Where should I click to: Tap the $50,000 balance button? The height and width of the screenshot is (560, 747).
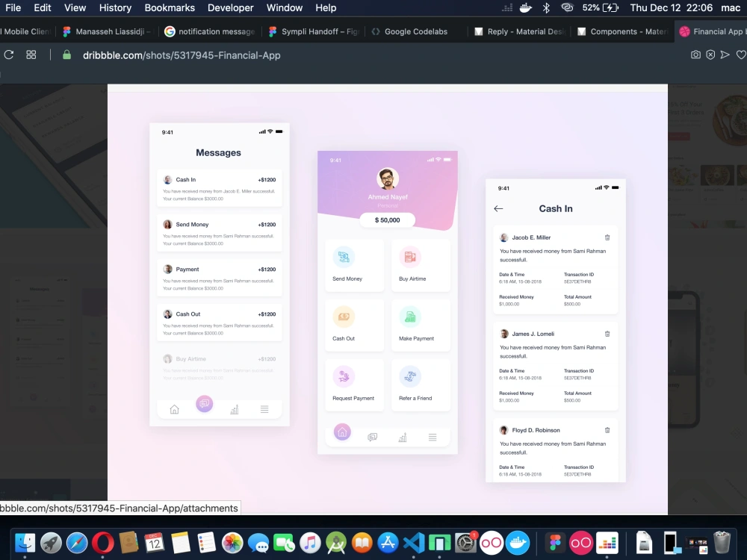[386, 220]
